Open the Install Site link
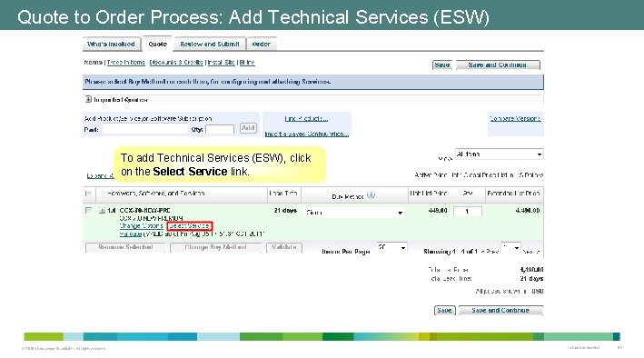The height and width of the screenshot is (358, 644). pyautogui.click(x=221, y=63)
